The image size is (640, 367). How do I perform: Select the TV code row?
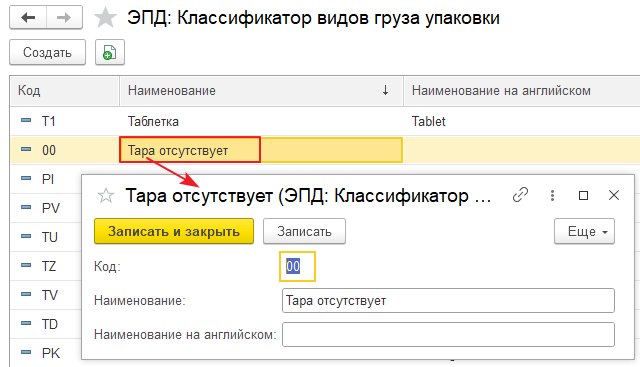[50, 295]
